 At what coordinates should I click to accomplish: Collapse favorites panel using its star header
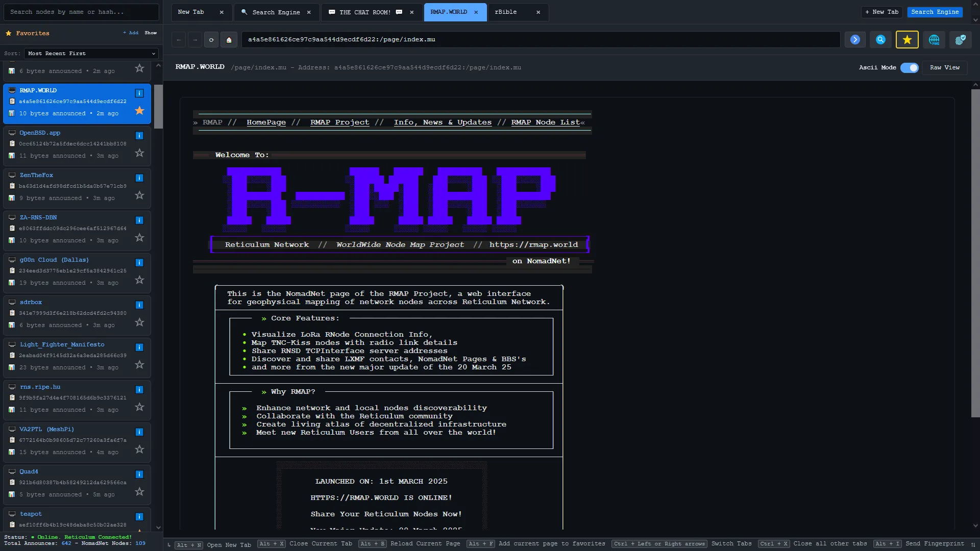(x=8, y=33)
